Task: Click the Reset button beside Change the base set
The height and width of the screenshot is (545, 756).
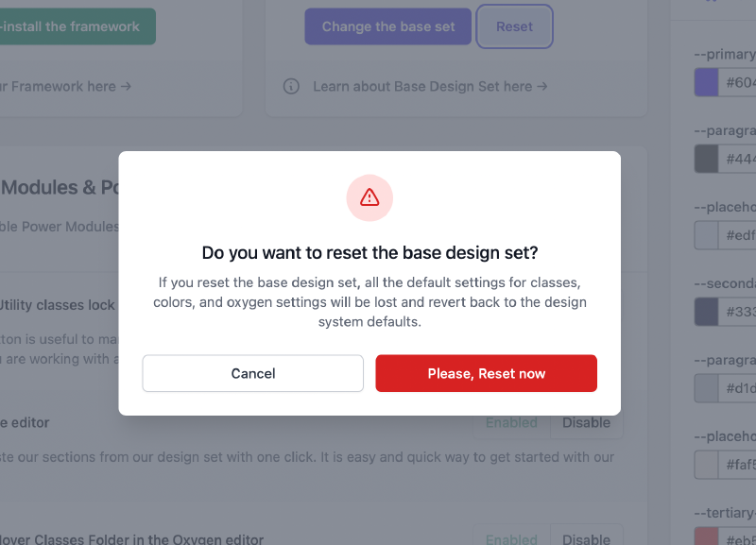Action: [514, 26]
